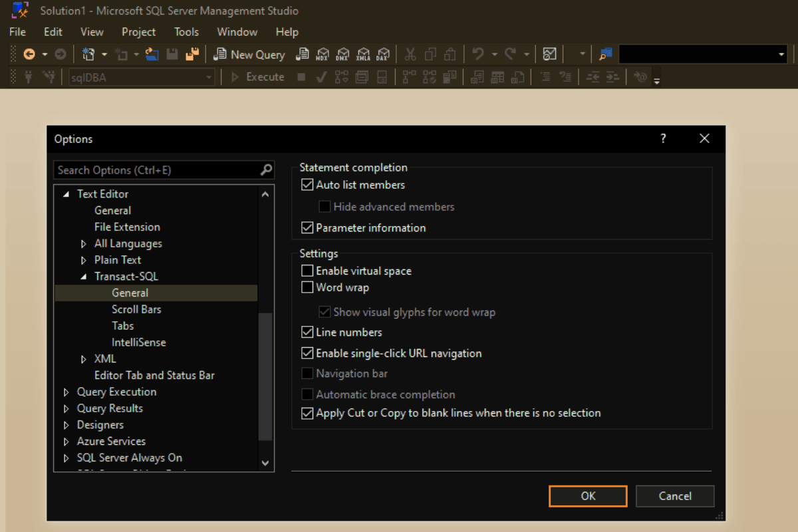Click the Find in Files icon
Image resolution: width=798 pixels, height=532 pixels.
pyautogui.click(x=605, y=55)
